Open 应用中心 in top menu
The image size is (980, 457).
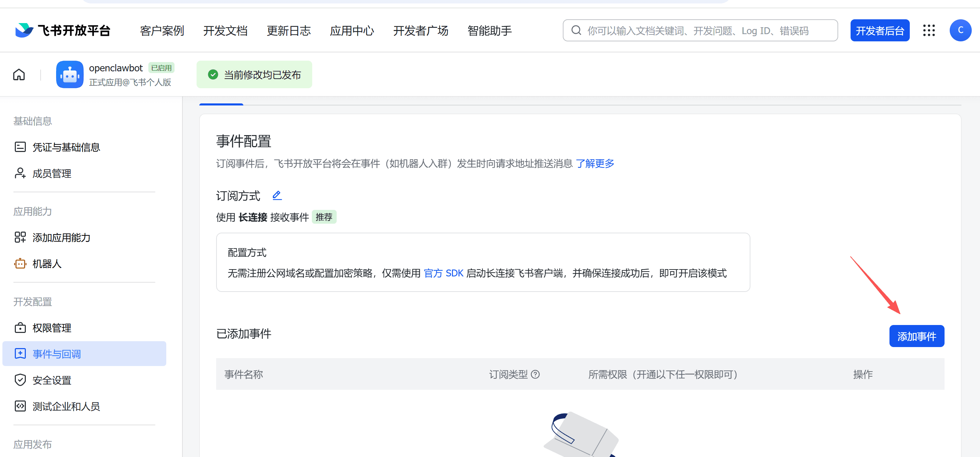click(x=352, y=30)
